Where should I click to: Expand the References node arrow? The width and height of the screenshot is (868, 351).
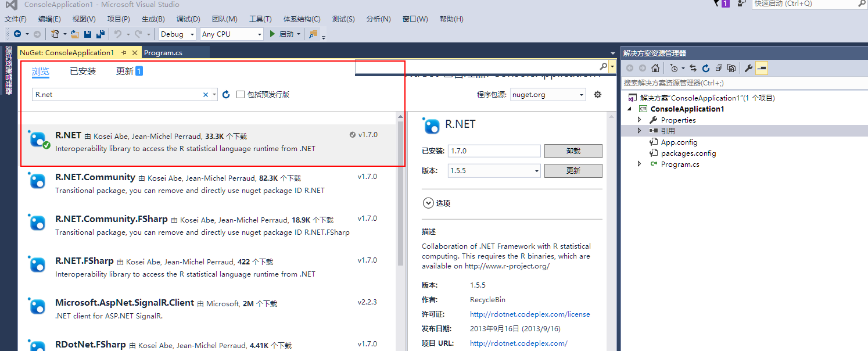pyautogui.click(x=640, y=131)
